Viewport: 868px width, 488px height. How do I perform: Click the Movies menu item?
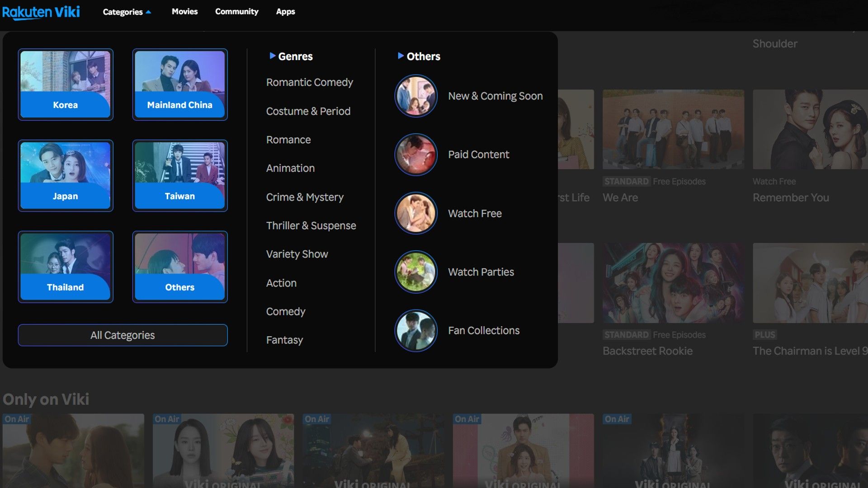[184, 12]
